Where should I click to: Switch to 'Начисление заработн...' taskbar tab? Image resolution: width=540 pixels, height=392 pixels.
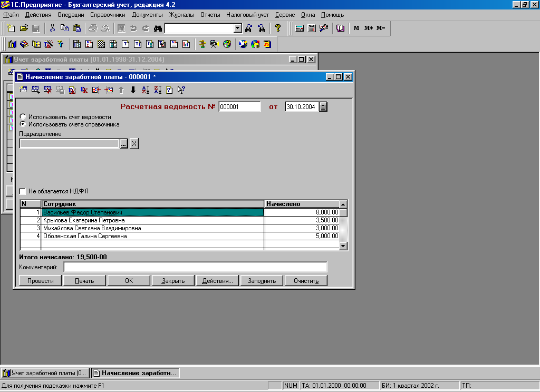pyautogui.click(x=136, y=373)
